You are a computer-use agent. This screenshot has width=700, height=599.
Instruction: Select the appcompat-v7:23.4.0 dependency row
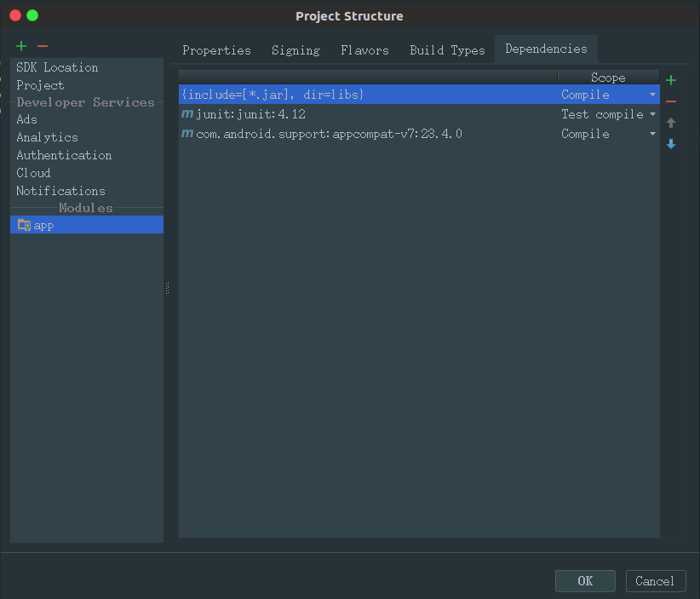[x=329, y=134]
